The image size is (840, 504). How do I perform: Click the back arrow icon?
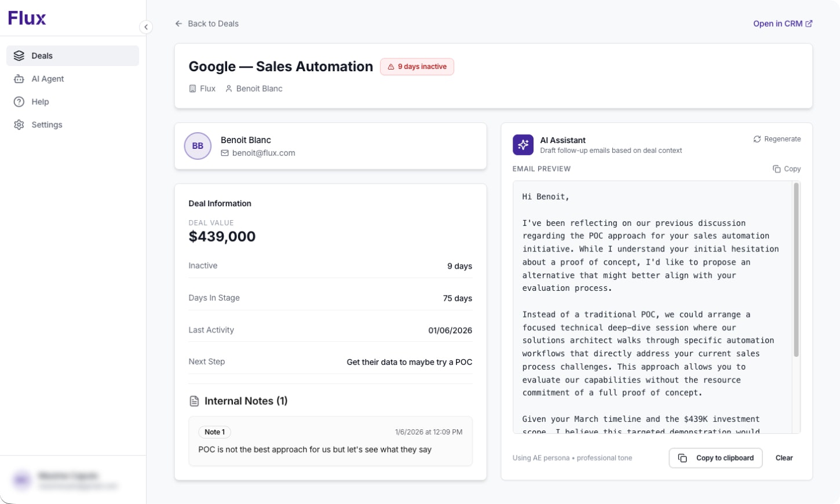click(x=178, y=24)
